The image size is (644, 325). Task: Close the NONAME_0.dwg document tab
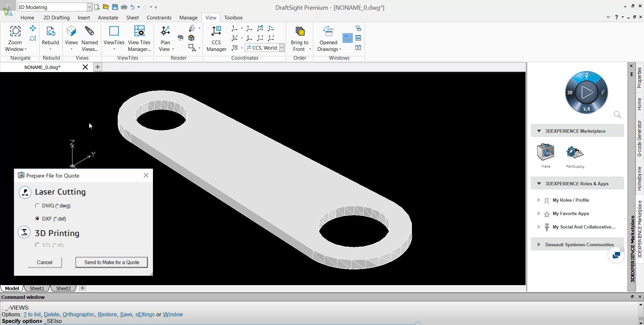click(x=85, y=67)
